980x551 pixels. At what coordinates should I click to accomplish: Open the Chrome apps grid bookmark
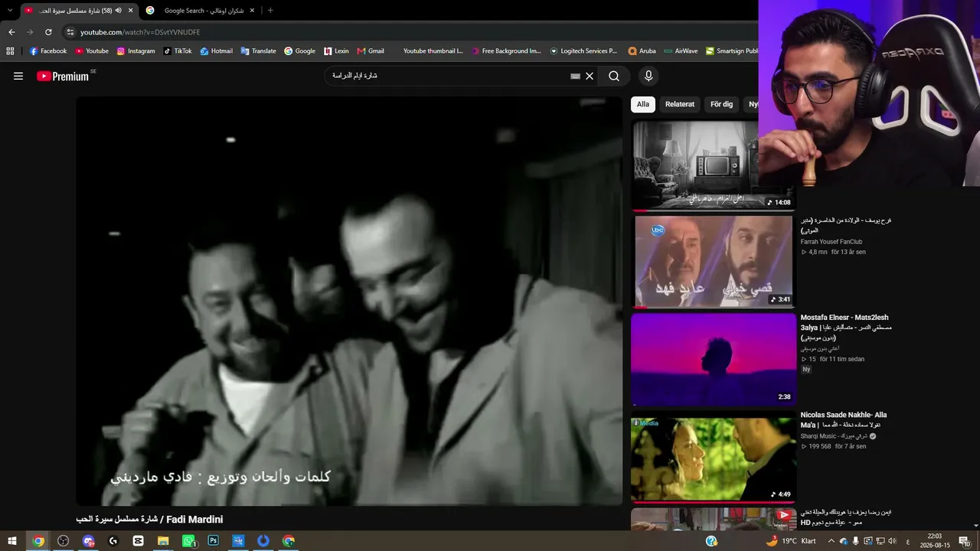[x=10, y=51]
